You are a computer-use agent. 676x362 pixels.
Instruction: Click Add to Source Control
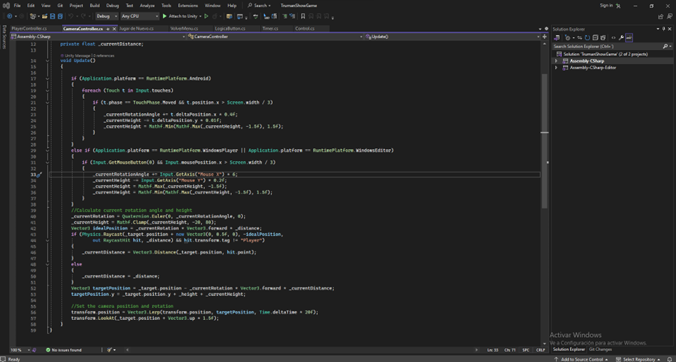(x=581, y=359)
